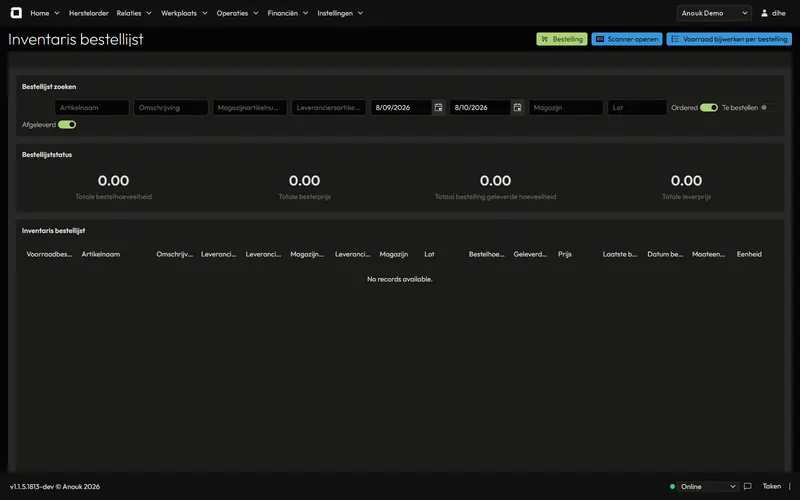Click the Bestelling button
Image resolution: width=800 pixels, height=500 pixels.
[x=562, y=39]
